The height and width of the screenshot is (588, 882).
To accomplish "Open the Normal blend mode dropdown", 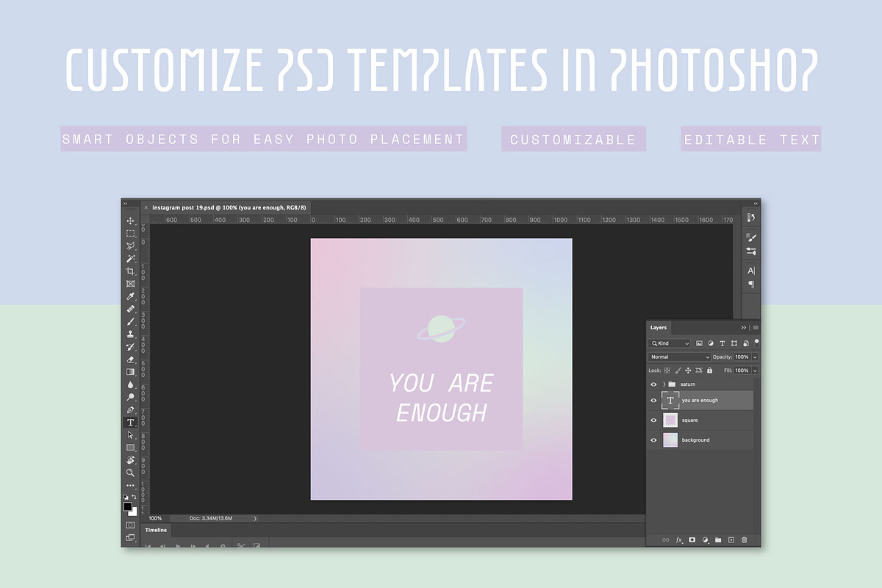I will (x=679, y=356).
